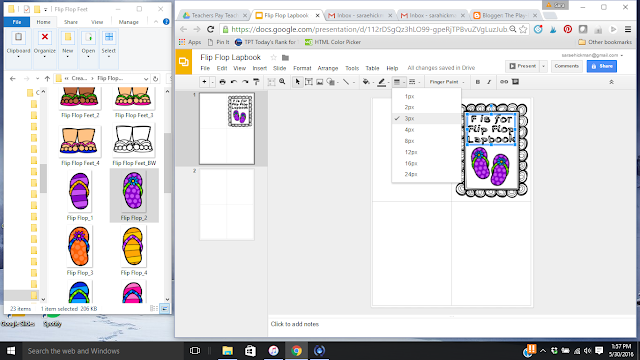Bookmark this page with the star icon
Viewport: 640px width, 360px height.
pos(523,29)
